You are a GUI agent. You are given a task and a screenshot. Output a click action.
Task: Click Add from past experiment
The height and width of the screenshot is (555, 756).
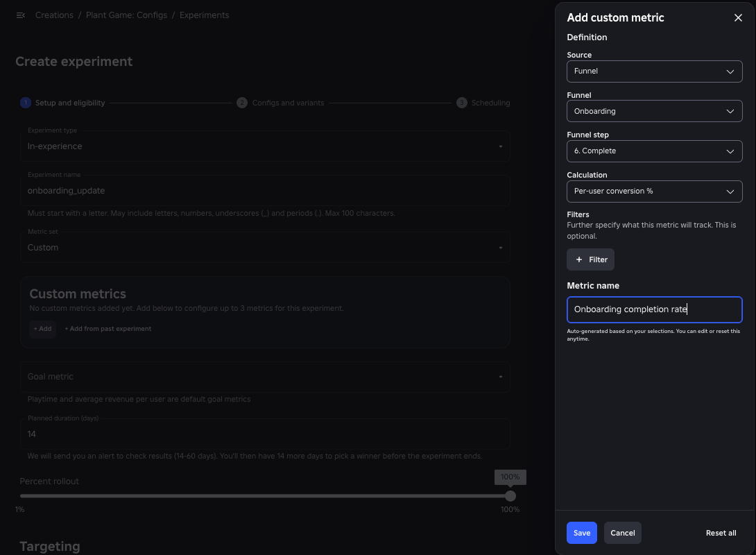(108, 329)
